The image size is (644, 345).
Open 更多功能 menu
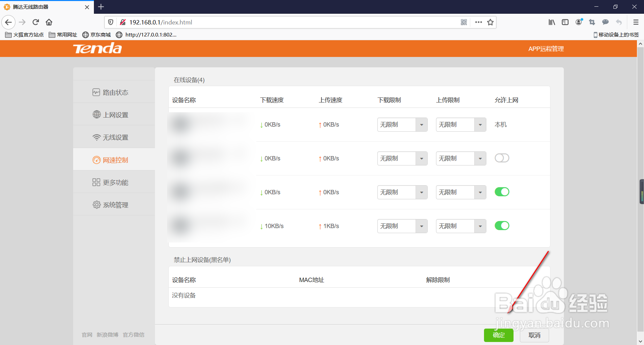114,182
